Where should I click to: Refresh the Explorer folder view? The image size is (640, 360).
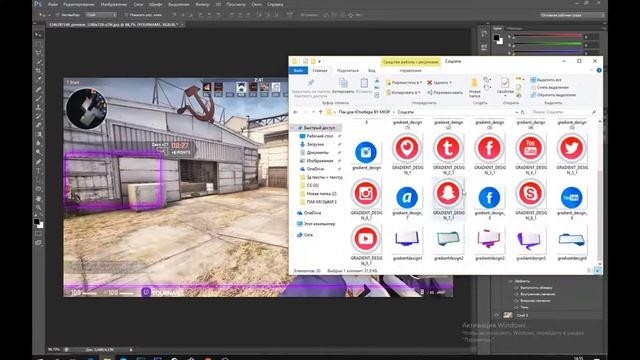click(x=522, y=112)
